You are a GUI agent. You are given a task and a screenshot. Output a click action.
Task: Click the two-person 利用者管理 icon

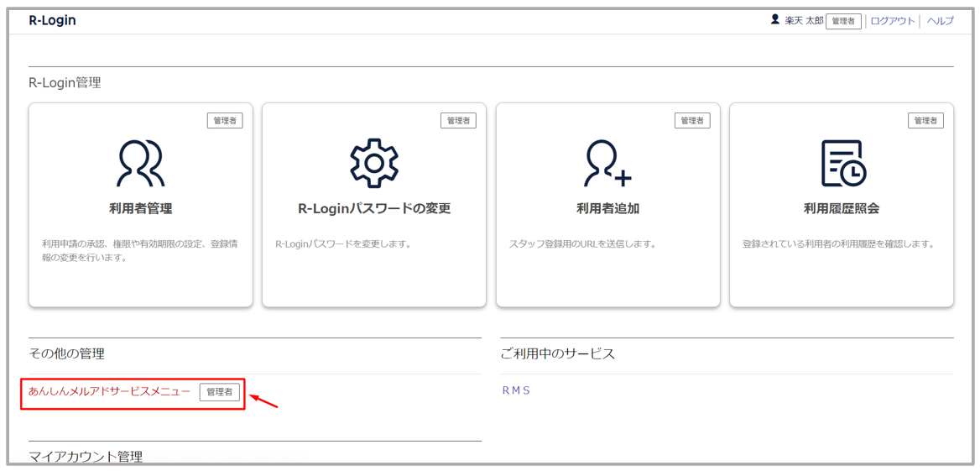[141, 163]
